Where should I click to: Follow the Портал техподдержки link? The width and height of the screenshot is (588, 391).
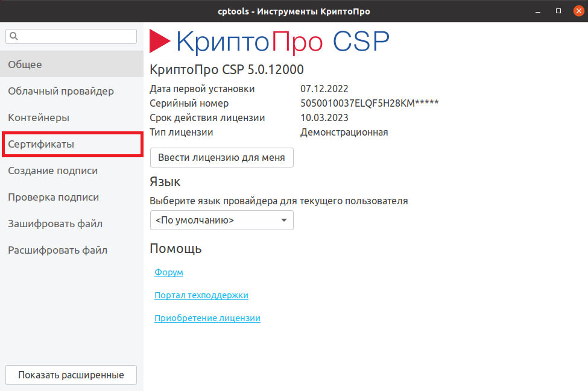[201, 296]
